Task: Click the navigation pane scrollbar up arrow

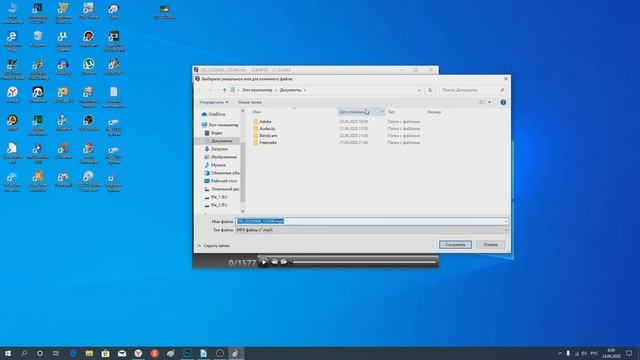Action: [243, 111]
